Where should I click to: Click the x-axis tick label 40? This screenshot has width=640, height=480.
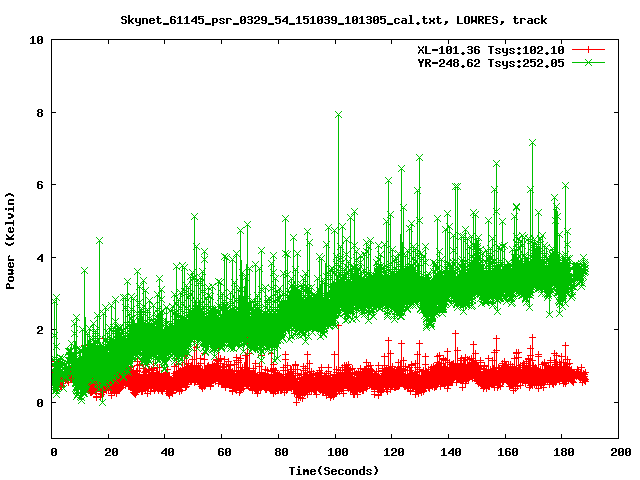click(x=166, y=453)
